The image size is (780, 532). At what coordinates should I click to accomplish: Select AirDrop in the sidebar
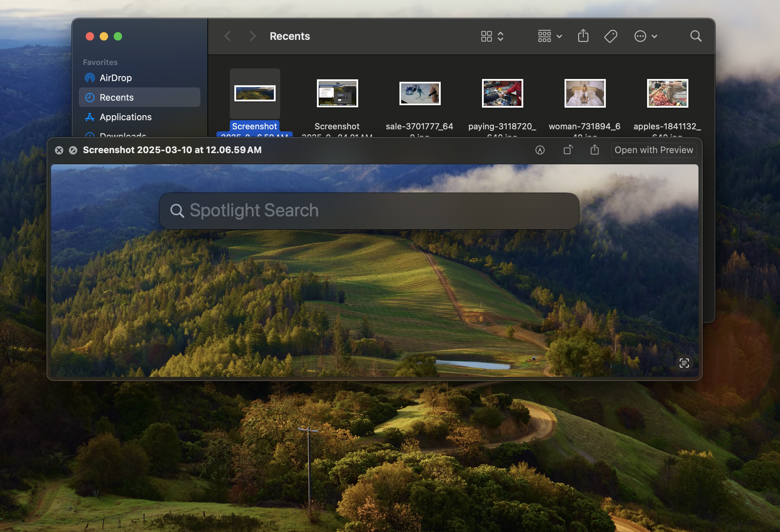[x=140, y=78]
